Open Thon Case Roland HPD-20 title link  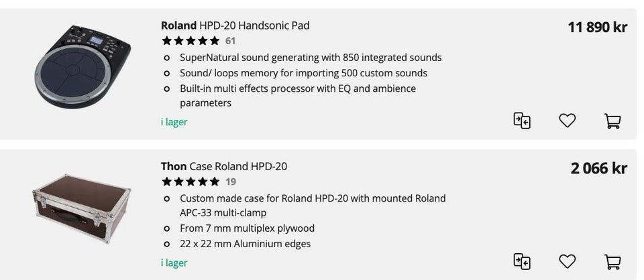pyautogui.click(x=224, y=166)
